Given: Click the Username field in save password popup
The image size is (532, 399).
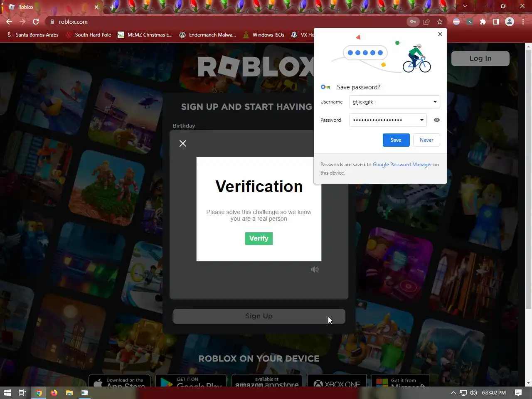Looking at the screenshot, I should pyautogui.click(x=394, y=102).
